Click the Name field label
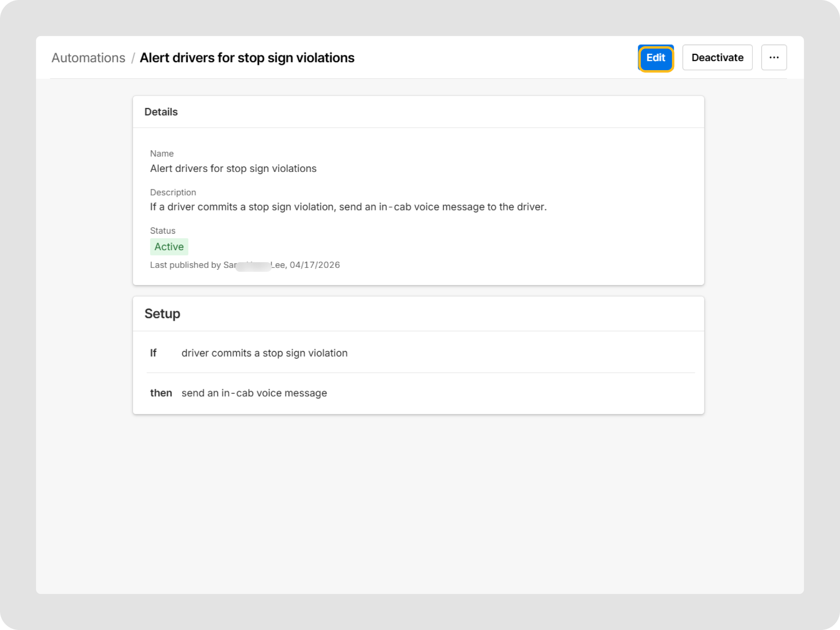The height and width of the screenshot is (630, 840). 162,153
